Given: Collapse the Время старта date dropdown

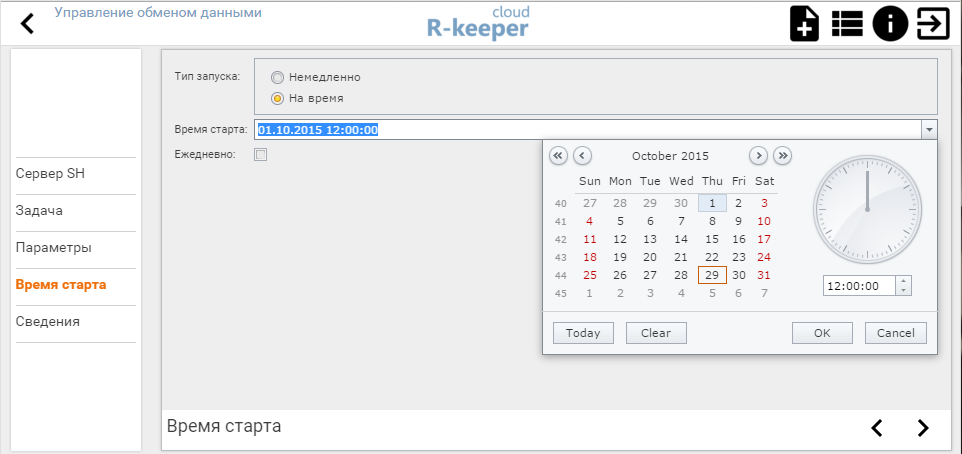Looking at the screenshot, I should pos(929,129).
